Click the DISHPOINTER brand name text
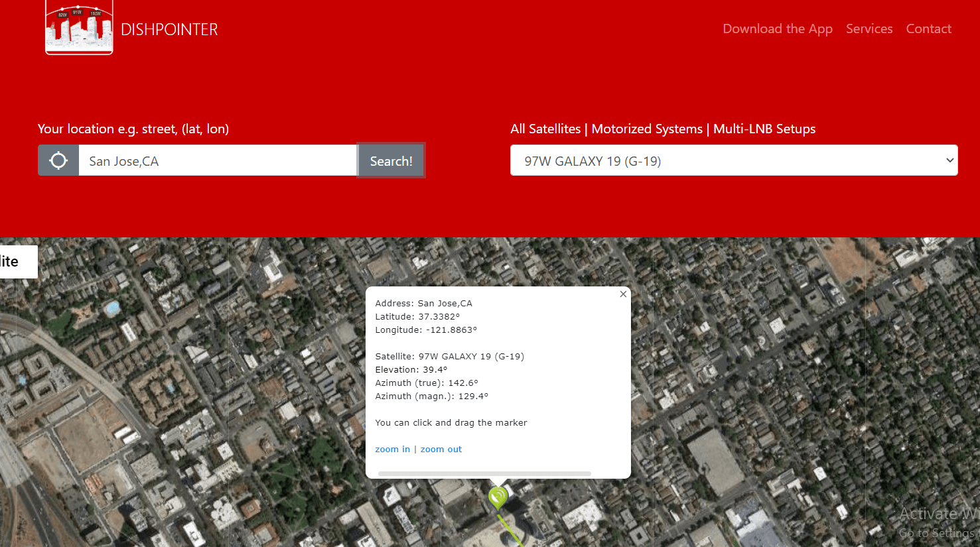Screen dimensions: 980x547 coord(169,30)
